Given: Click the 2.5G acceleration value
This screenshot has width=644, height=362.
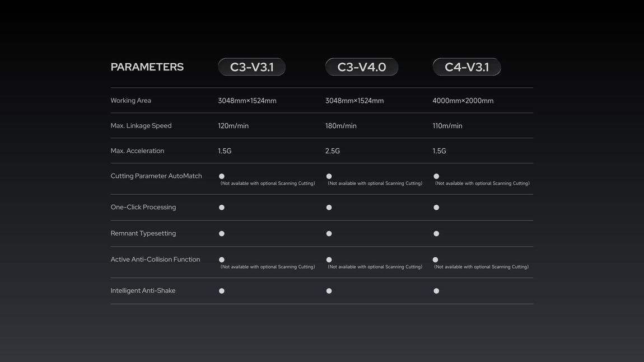Looking at the screenshot, I should click(333, 151).
